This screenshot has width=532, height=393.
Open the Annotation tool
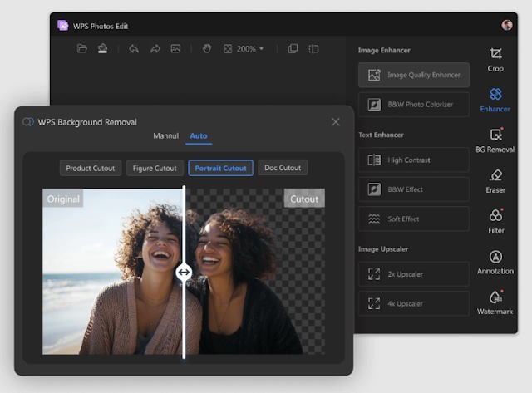tap(495, 261)
